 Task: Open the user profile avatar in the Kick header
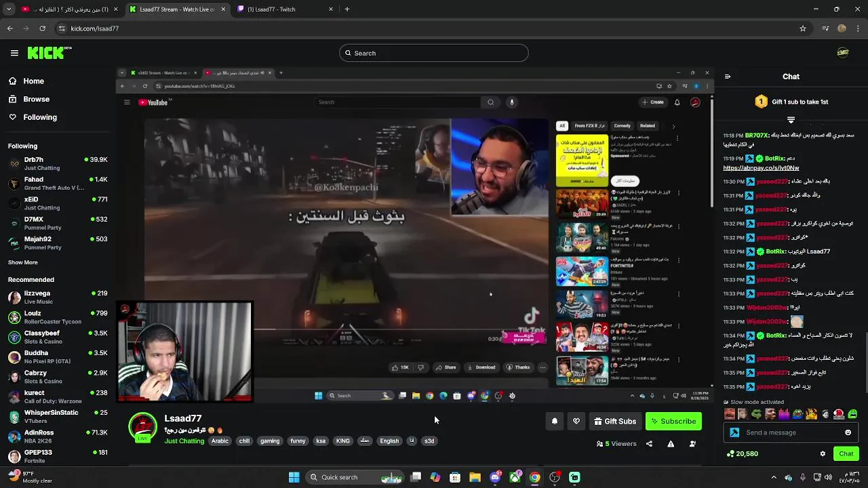(843, 53)
